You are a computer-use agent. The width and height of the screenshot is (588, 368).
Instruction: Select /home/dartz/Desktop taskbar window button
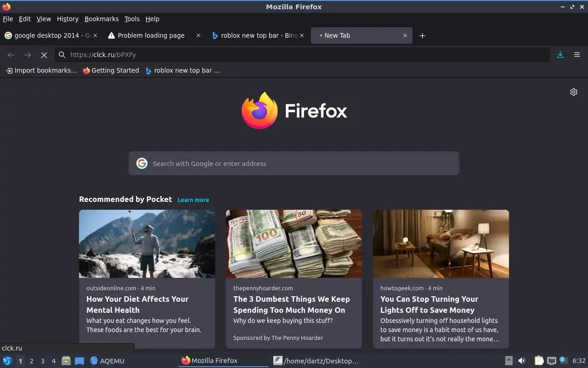click(x=316, y=361)
